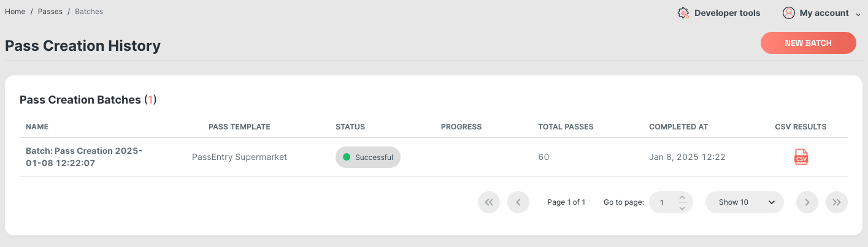
Task: Navigate to Home in the breadcrumb
Action: [15, 12]
